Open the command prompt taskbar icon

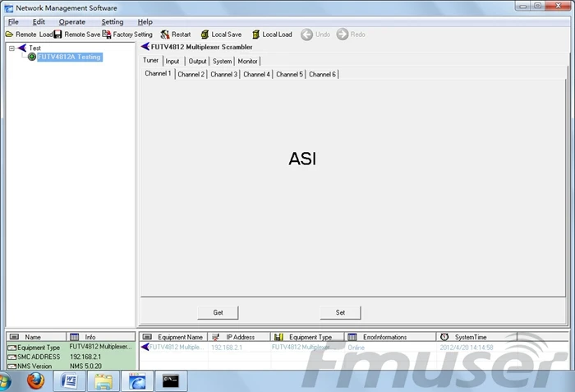(x=171, y=381)
